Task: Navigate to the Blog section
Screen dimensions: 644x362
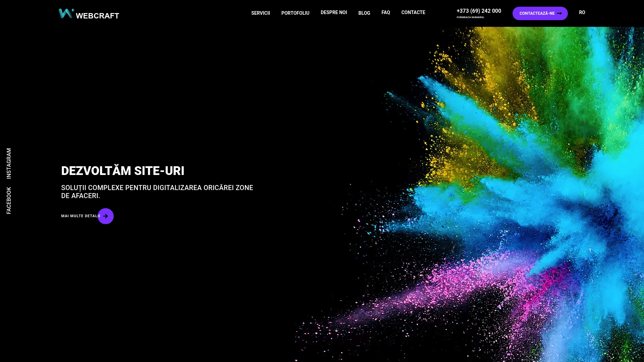Action: (364, 13)
